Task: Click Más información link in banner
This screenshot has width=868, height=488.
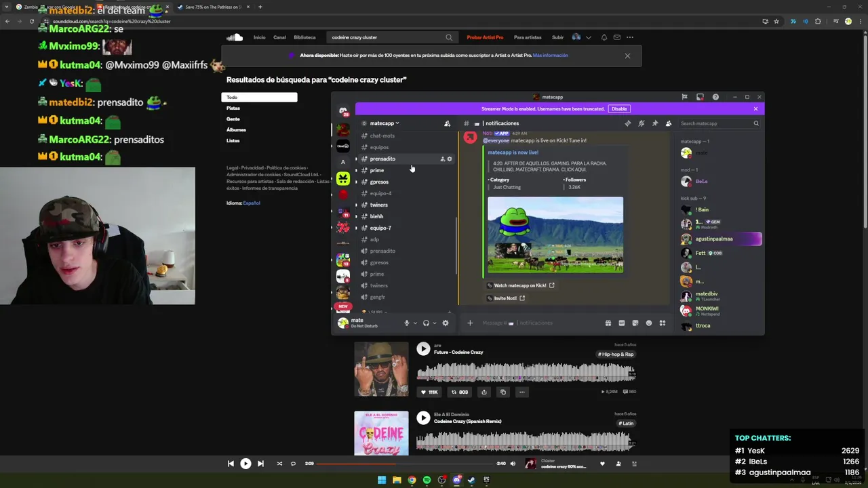Action: click(550, 56)
